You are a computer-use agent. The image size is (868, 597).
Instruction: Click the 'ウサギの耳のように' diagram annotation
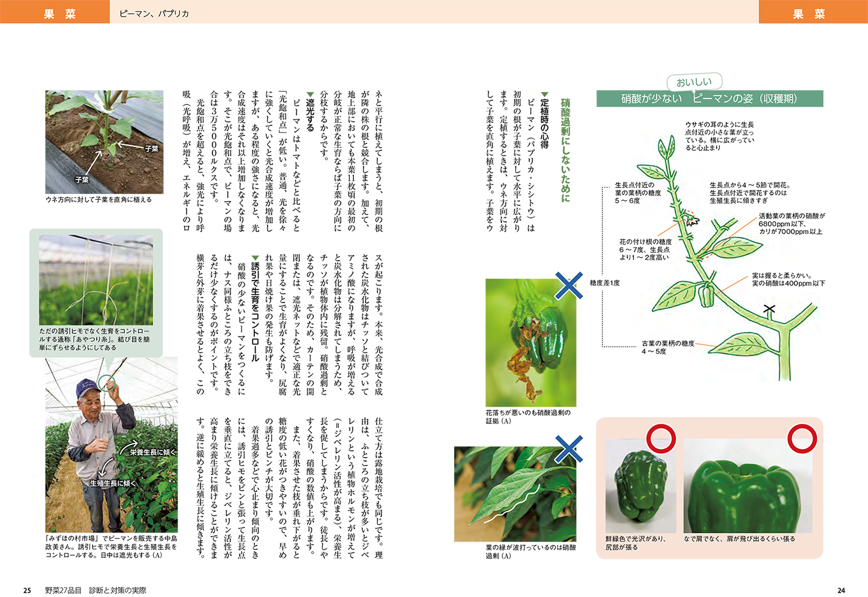click(719, 136)
